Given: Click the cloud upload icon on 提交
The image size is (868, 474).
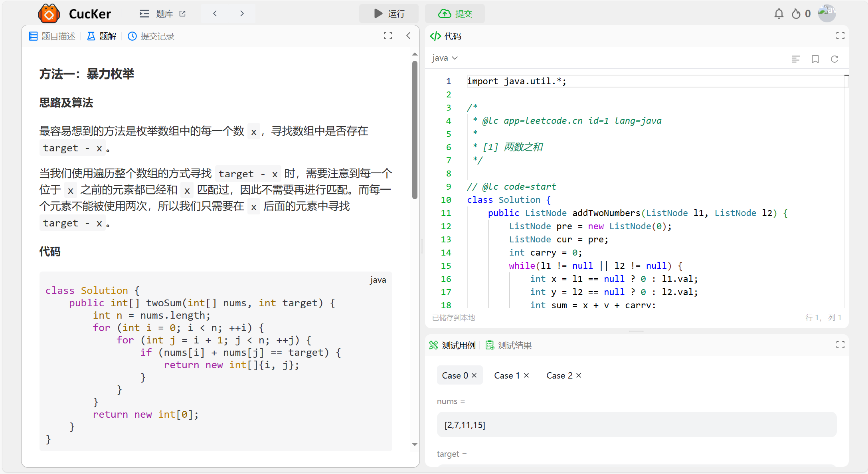Looking at the screenshot, I should click(445, 14).
